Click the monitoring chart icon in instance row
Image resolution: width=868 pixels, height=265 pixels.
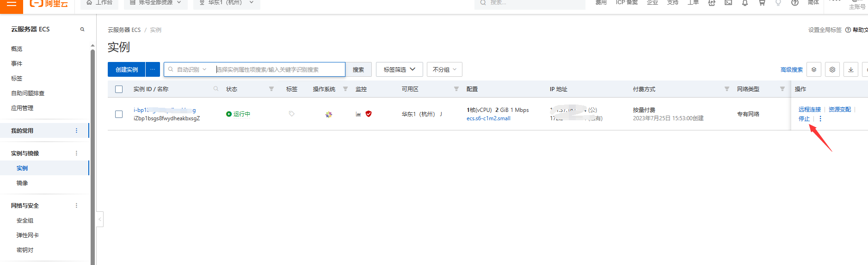pyautogui.click(x=358, y=114)
